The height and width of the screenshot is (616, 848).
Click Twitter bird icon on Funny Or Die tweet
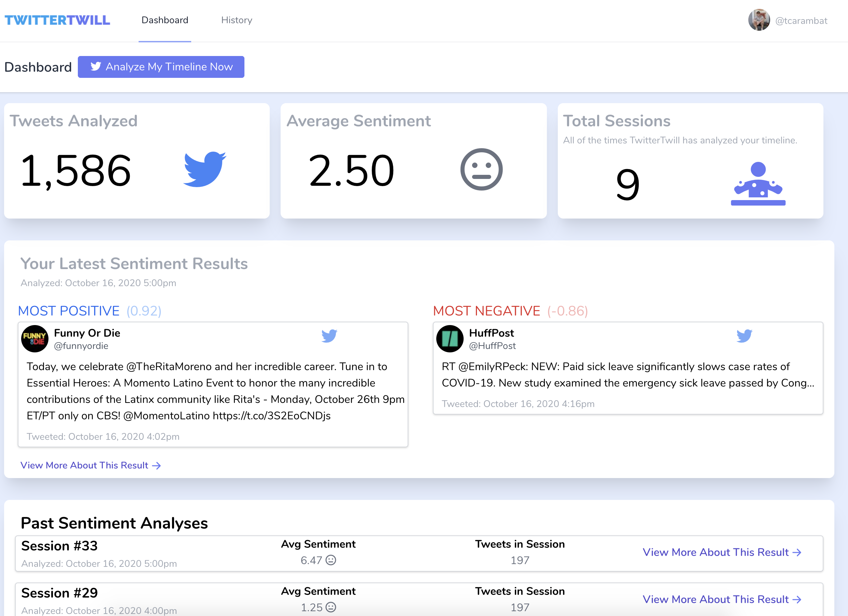pyautogui.click(x=329, y=336)
